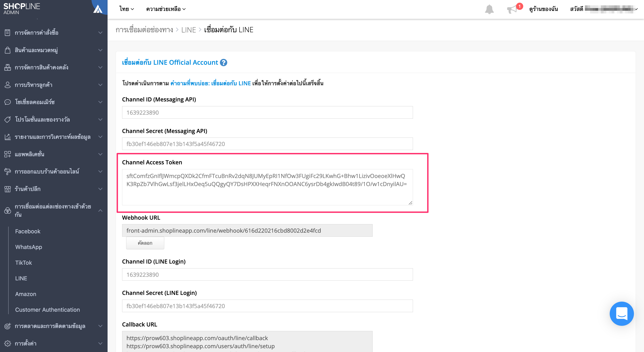Click the Channel ID (Messaging API) field
Screen dimensions: 644x352
pos(267,112)
